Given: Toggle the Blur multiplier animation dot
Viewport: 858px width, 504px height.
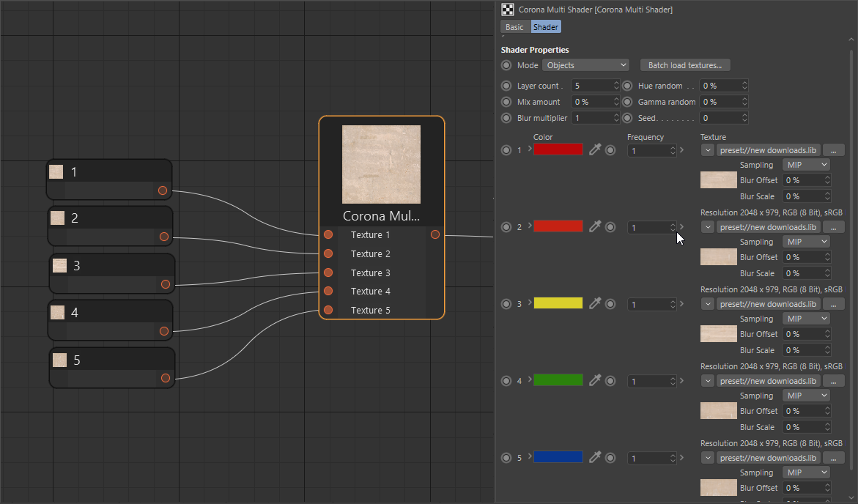Looking at the screenshot, I should (506, 118).
